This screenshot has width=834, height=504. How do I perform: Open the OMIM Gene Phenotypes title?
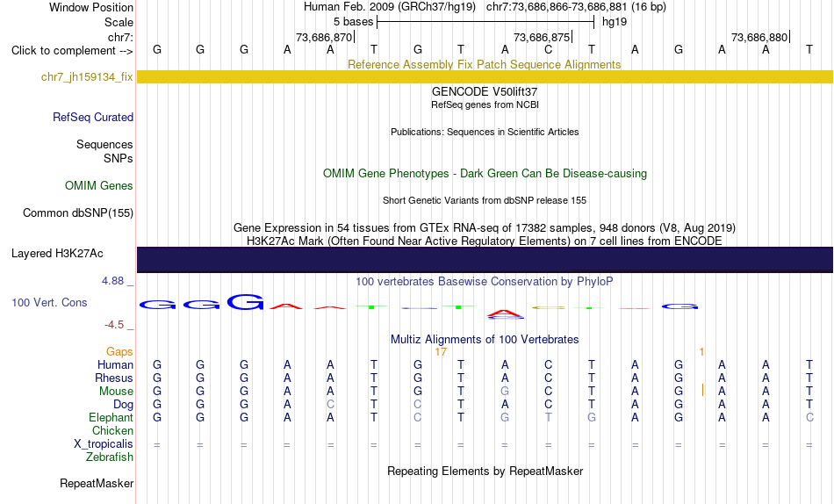(485, 174)
